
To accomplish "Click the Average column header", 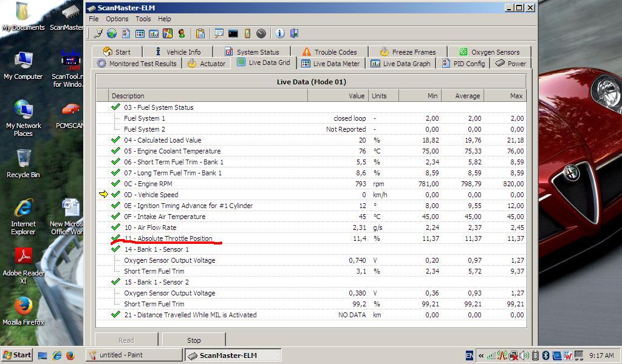I will pyautogui.click(x=462, y=95).
